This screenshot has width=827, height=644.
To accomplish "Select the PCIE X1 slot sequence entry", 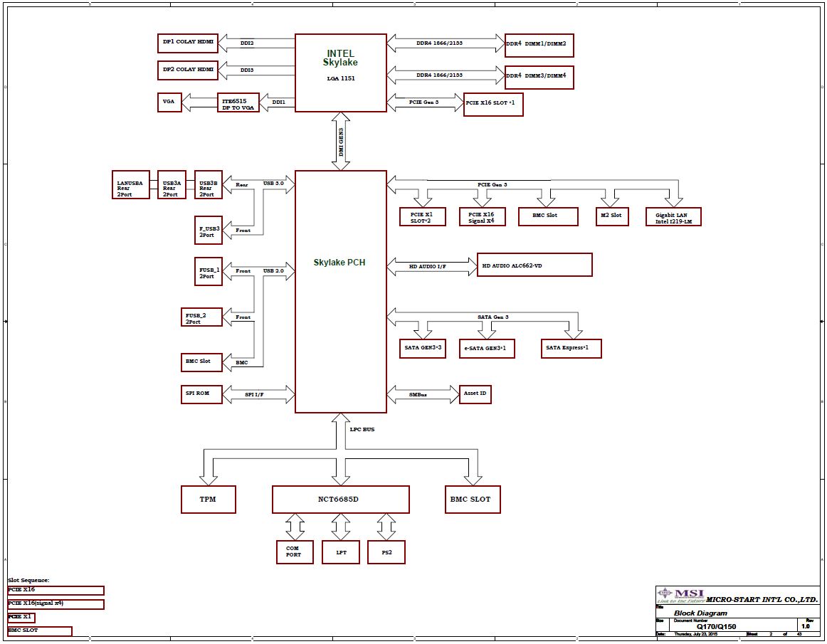I will click(x=21, y=617).
